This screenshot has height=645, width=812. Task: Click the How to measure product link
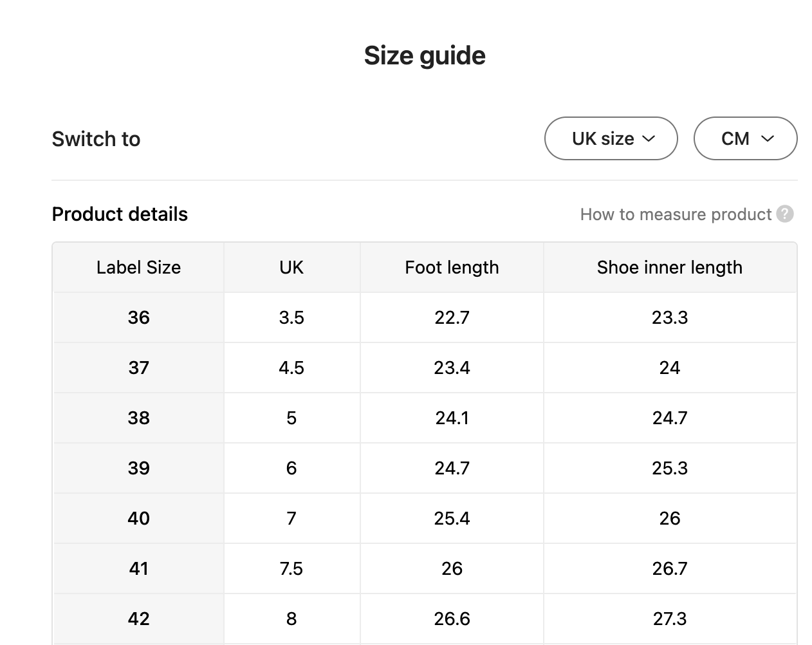(x=676, y=214)
